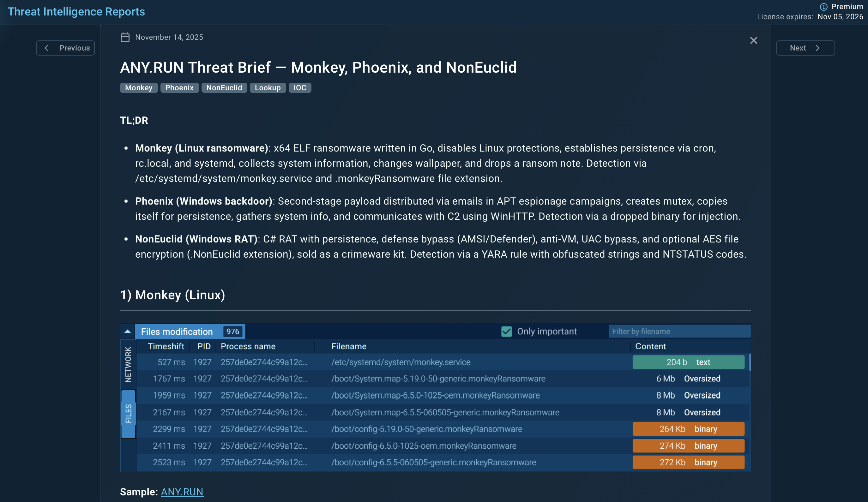Open the 264 Kb binary content badge

(688, 429)
